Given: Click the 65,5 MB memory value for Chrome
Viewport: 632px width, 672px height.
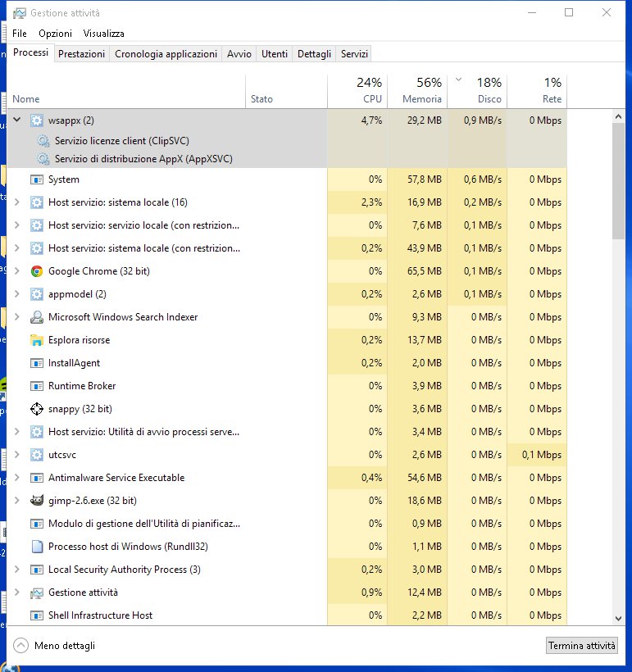Looking at the screenshot, I should 424,271.
